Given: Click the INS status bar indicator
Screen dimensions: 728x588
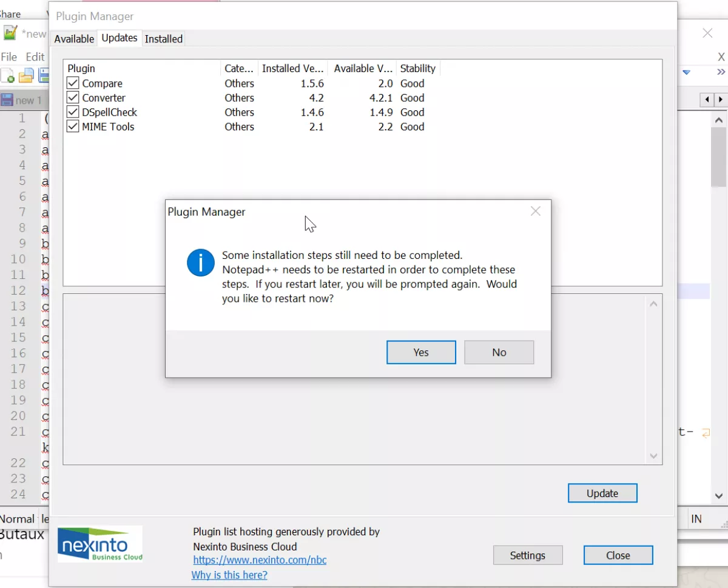Looking at the screenshot, I should pos(696,519).
